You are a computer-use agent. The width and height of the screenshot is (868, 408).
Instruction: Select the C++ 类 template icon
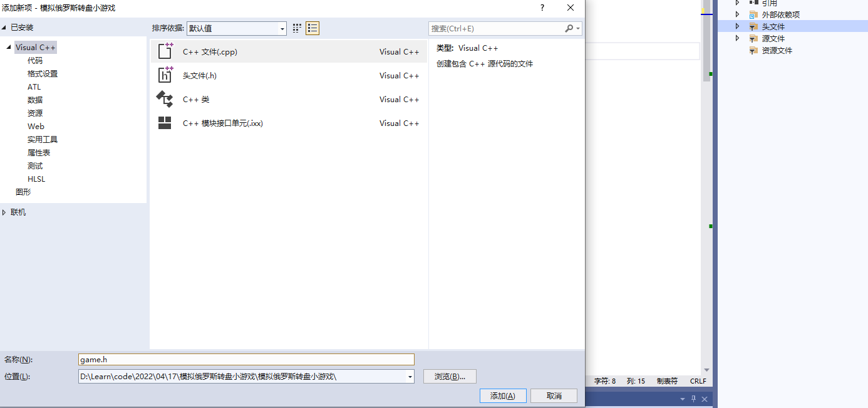[x=165, y=99]
